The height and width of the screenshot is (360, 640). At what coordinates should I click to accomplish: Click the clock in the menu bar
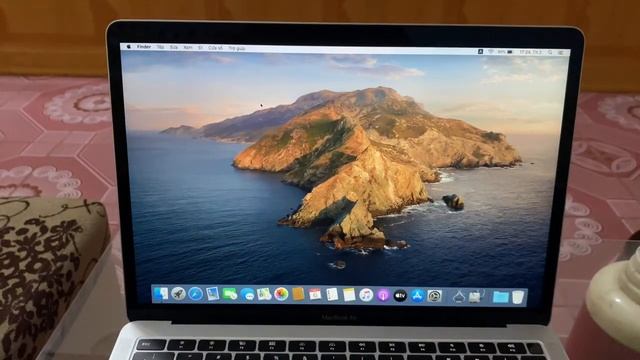pos(531,52)
